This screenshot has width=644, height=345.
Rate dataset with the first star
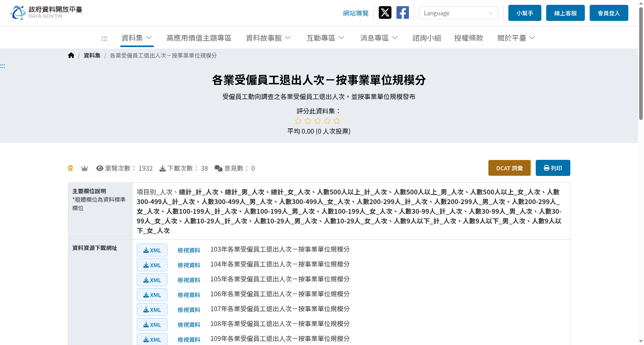click(298, 121)
